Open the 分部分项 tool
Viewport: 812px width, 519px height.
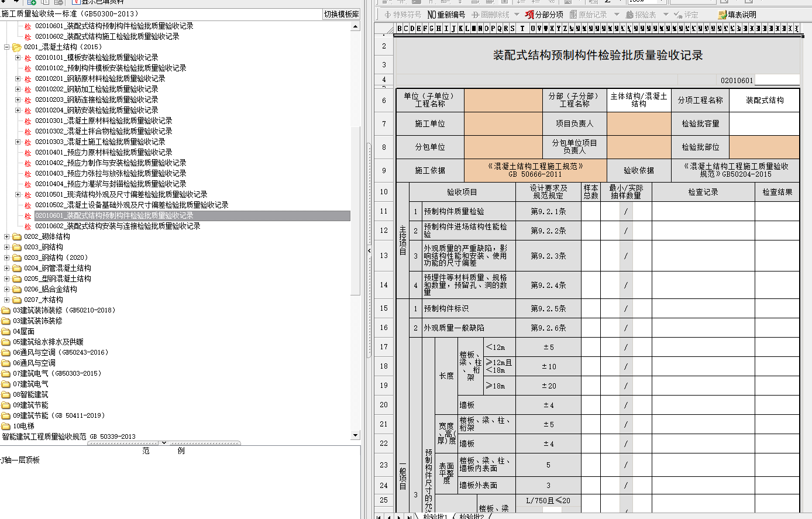(x=544, y=15)
